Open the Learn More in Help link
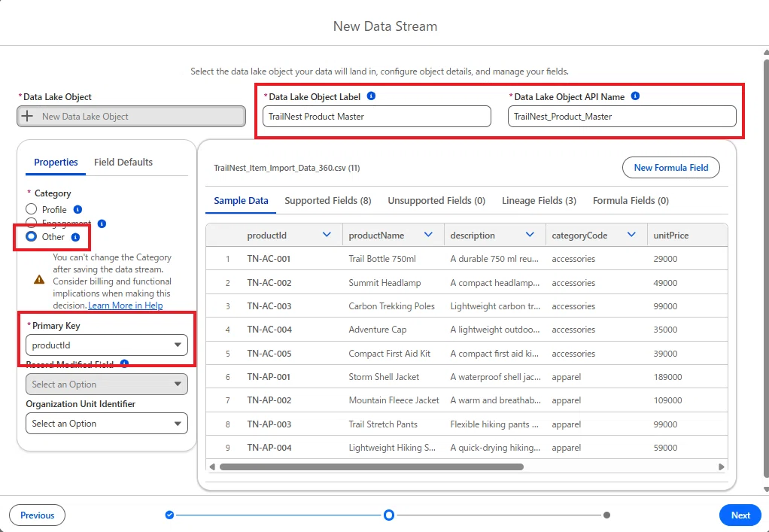 pyautogui.click(x=126, y=306)
